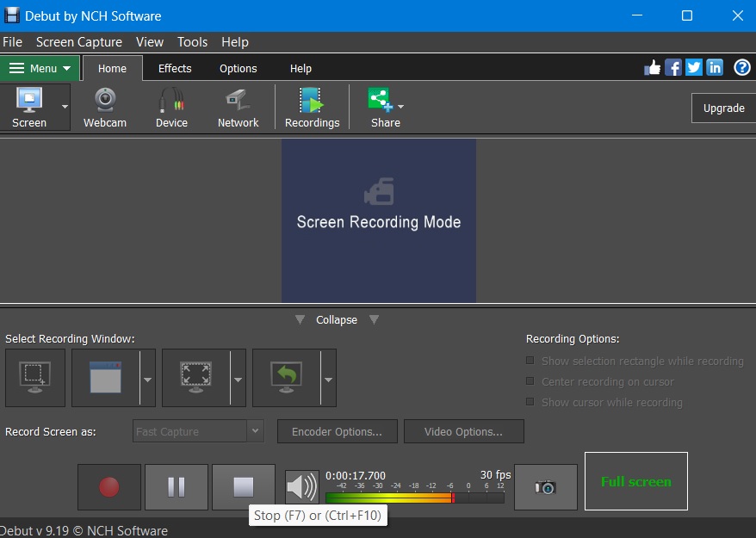Open Network recording mode
The image size is (756, 538).
point(238,105)
